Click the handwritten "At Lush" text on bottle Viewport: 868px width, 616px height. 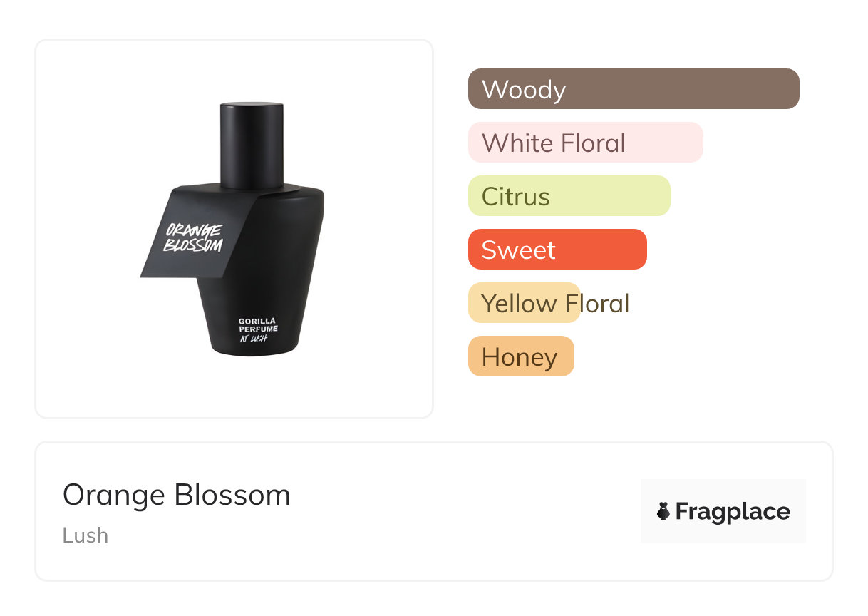pyautogui.click(x=254, y=339)
